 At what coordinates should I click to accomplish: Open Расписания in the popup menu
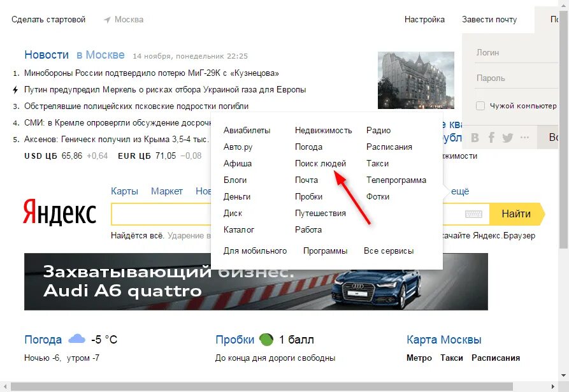tap(389, 147)
